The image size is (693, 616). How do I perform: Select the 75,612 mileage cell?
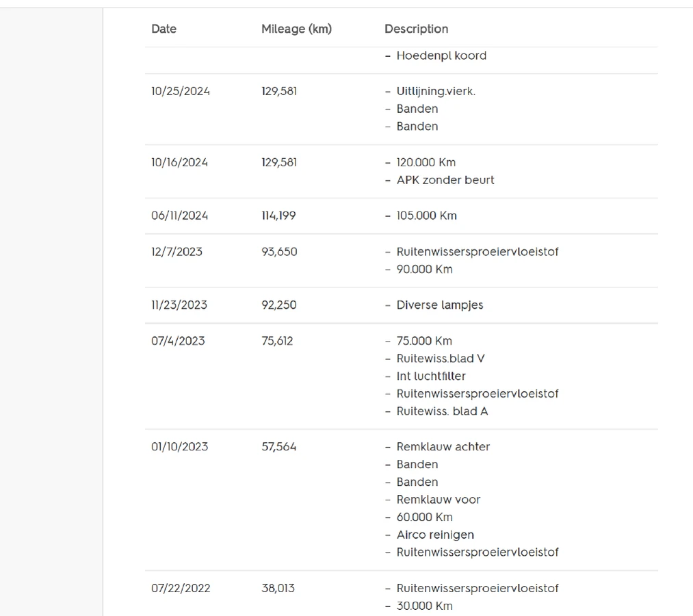coord(277,341)
